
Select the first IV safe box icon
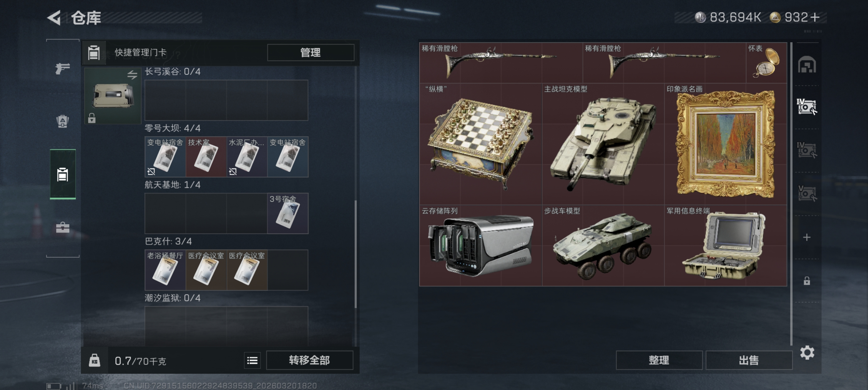tap(807, 107)
